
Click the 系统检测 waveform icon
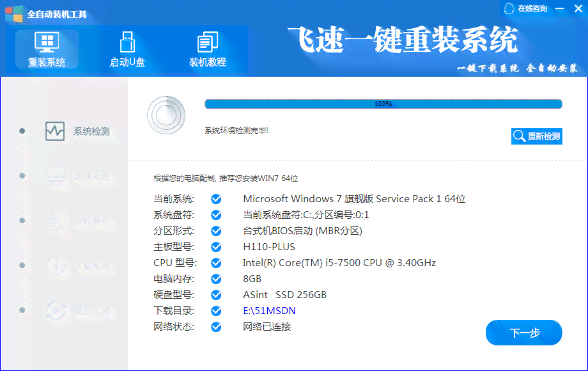click(55, 131)
